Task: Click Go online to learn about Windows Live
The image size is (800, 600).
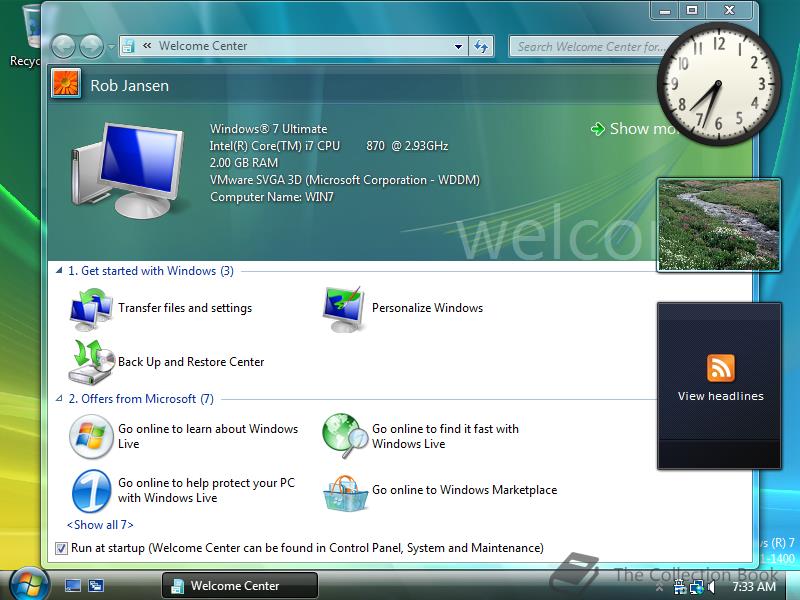Action: click(x=208, y=436)
